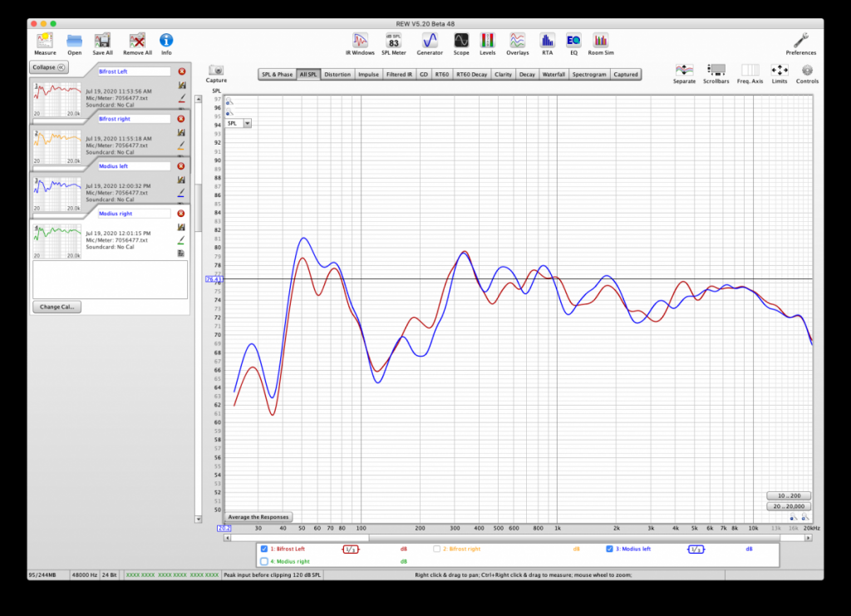Enable the Modius right trace checkbox
The width and height of the screenshot is (851, 616).
click(x=264, y=561)
